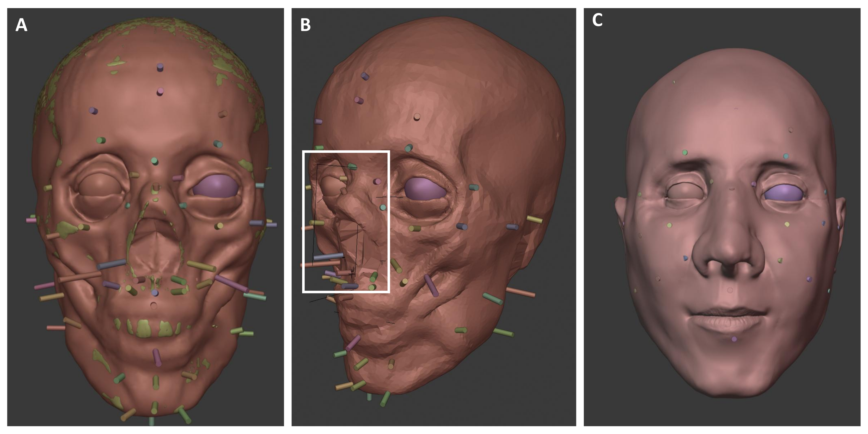Select topmost purple forehead peg in panel A

(x=160, y=68)
